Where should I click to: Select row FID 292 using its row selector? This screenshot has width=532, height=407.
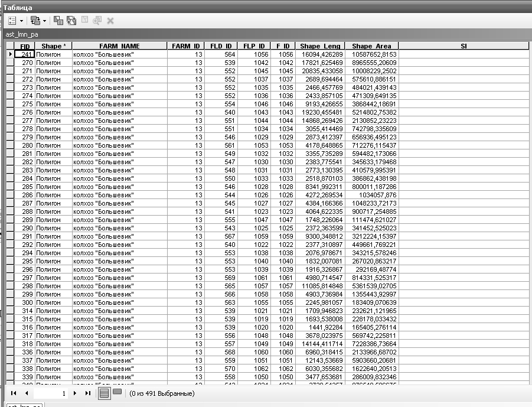10,245
